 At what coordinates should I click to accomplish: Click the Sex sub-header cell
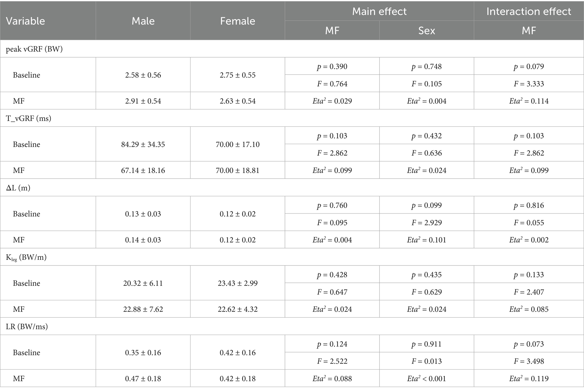tap(426, 31)
